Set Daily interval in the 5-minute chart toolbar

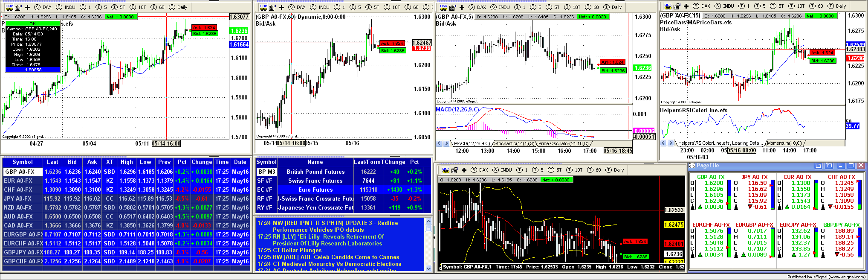click(x=613, y=7)
